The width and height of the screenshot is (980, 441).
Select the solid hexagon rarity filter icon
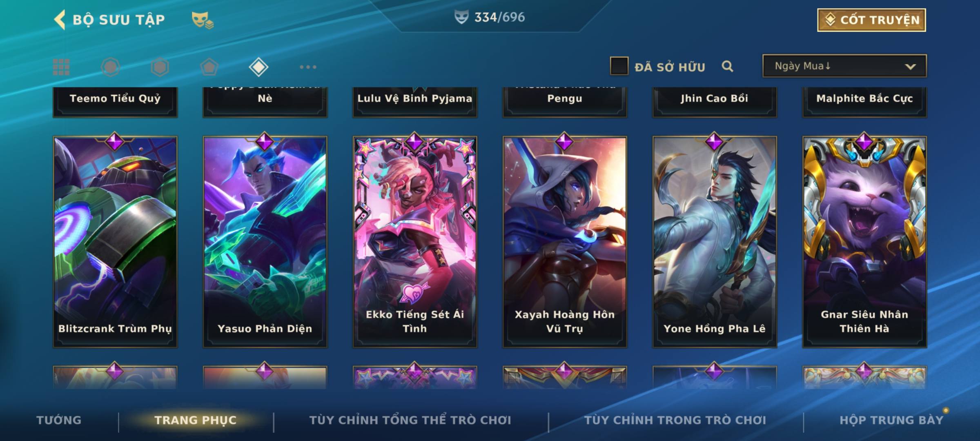(x=160, y=67)
